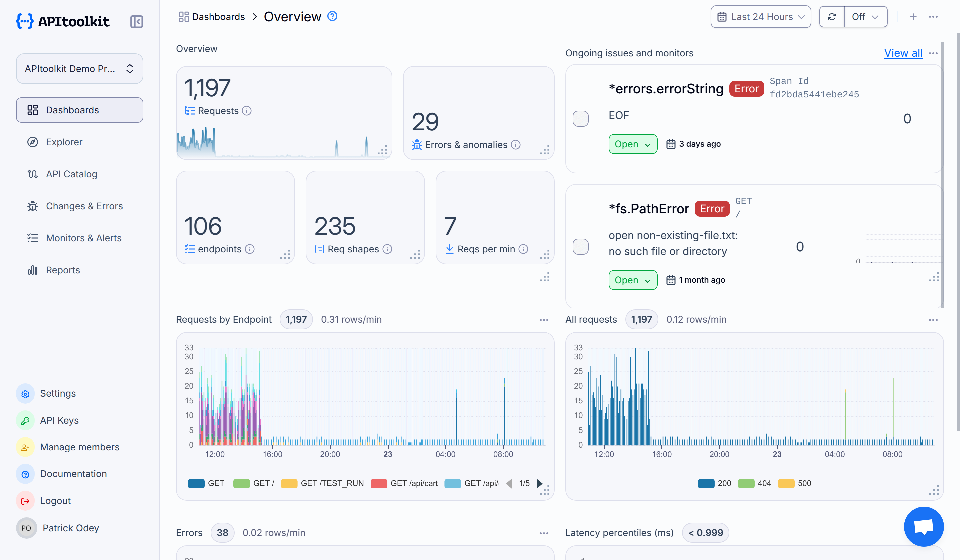960x560 pixels.
Task: Navigate to Dashboards breadcrumb
Action: 218,16
